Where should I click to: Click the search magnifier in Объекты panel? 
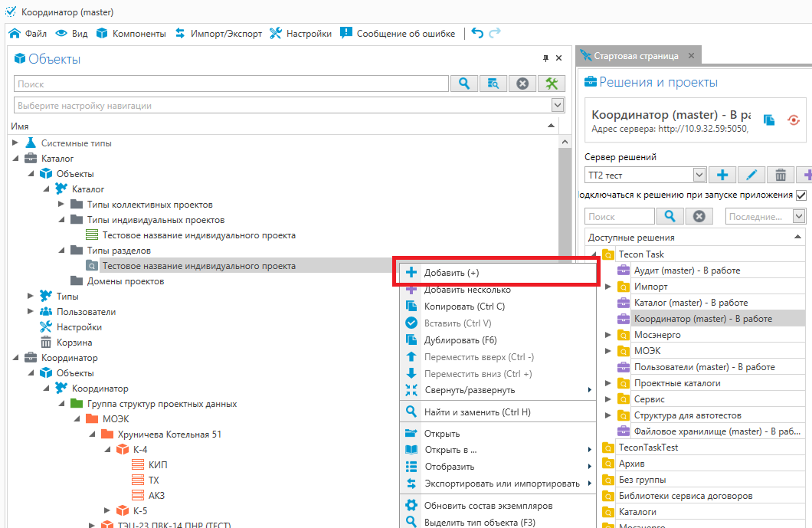pos(463,84)
